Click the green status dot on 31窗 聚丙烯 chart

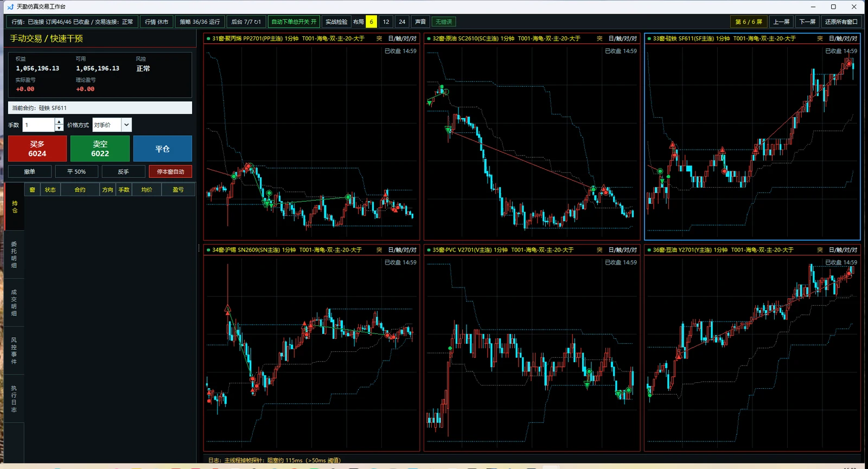coord(208,38)
